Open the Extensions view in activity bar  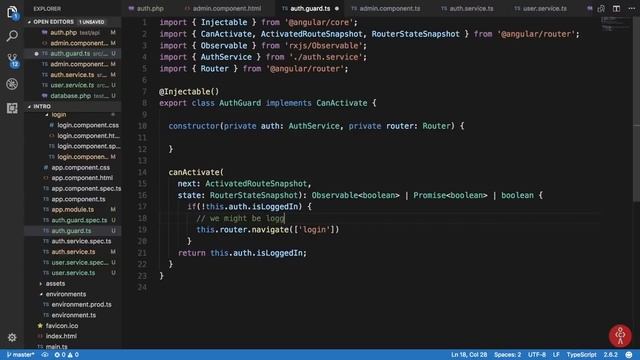point(12,108)
